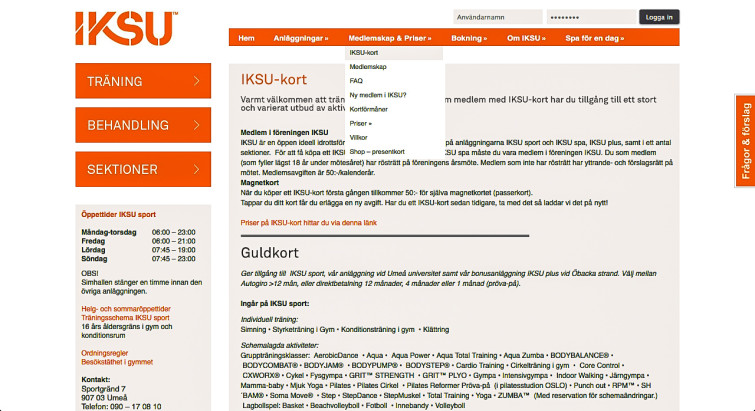755x411 pixels.
Task: Open the Helg- och sommaröppettider link
Action: coord(126,309)
